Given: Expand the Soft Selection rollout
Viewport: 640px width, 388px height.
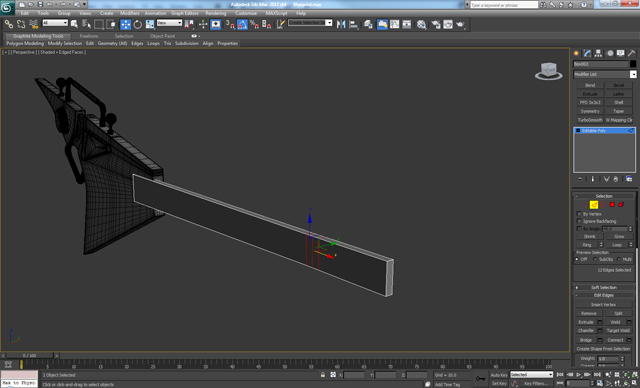Looking at the screenshot, I should pyautogui.click(x=604, y=287).
